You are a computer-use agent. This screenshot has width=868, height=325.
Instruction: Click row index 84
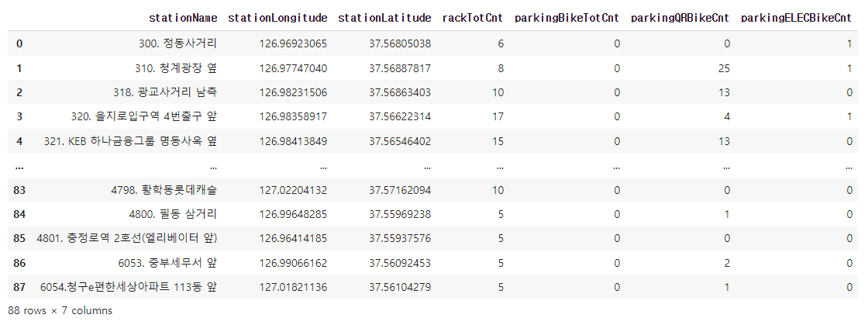(19, 214)
